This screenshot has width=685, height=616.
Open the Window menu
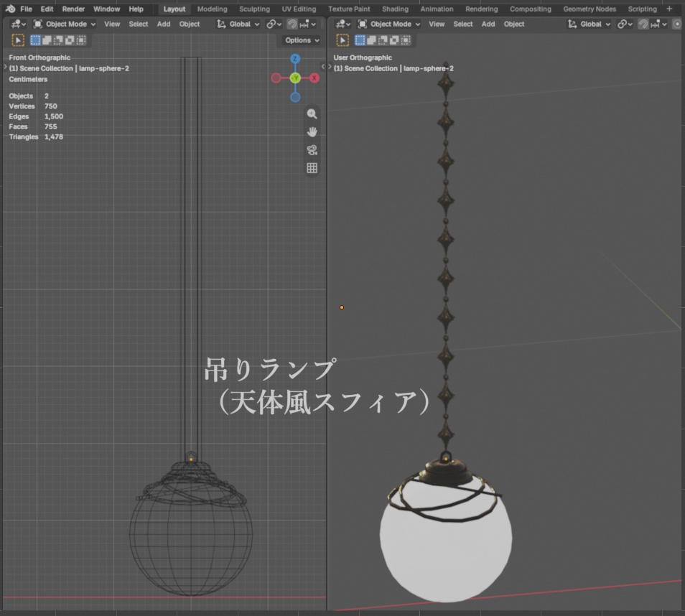click(x=106, y=9)
